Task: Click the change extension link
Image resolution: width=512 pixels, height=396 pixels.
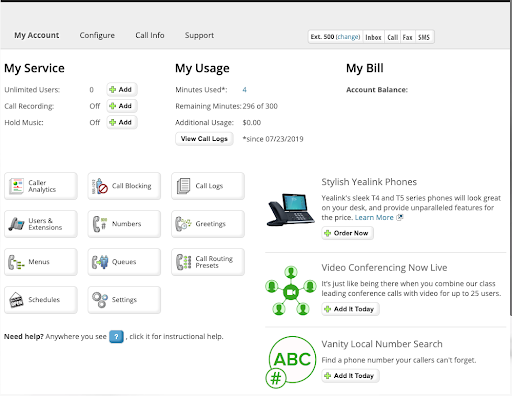Action: [x=348, y=37]
